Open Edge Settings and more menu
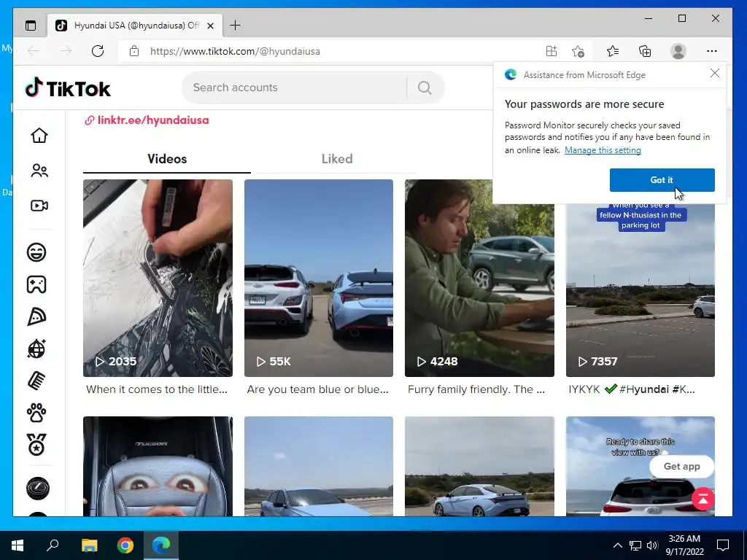Viewport: 747px width, 560px height. (712, 51)
